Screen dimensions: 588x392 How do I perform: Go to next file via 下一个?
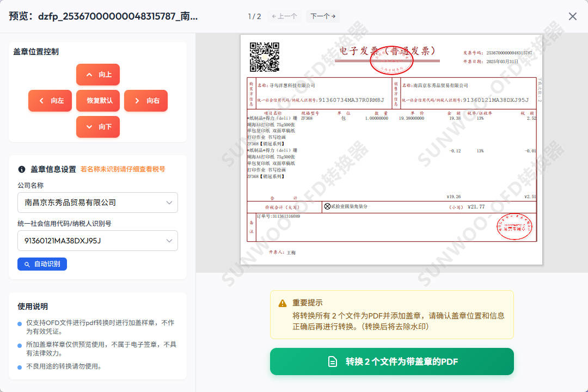322,16
